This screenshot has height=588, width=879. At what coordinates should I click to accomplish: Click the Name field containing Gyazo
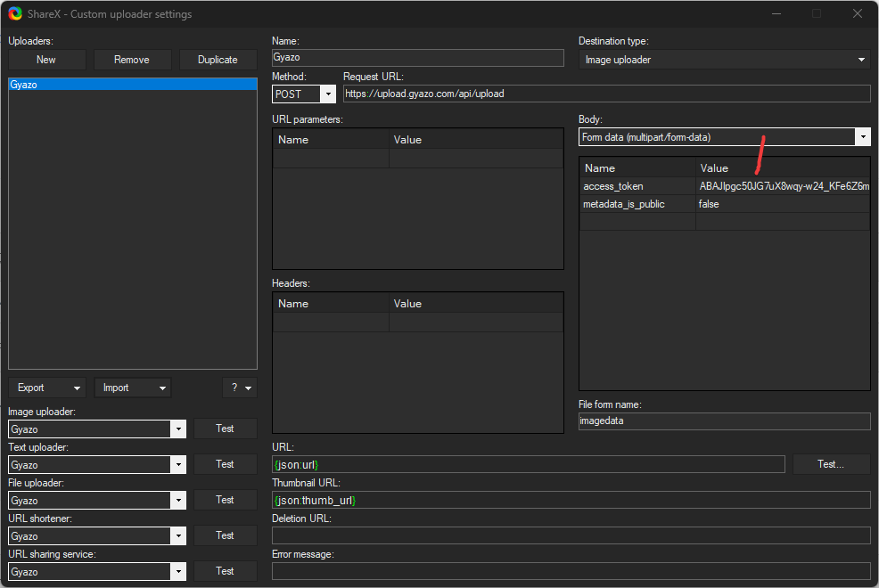click(417, 58)
